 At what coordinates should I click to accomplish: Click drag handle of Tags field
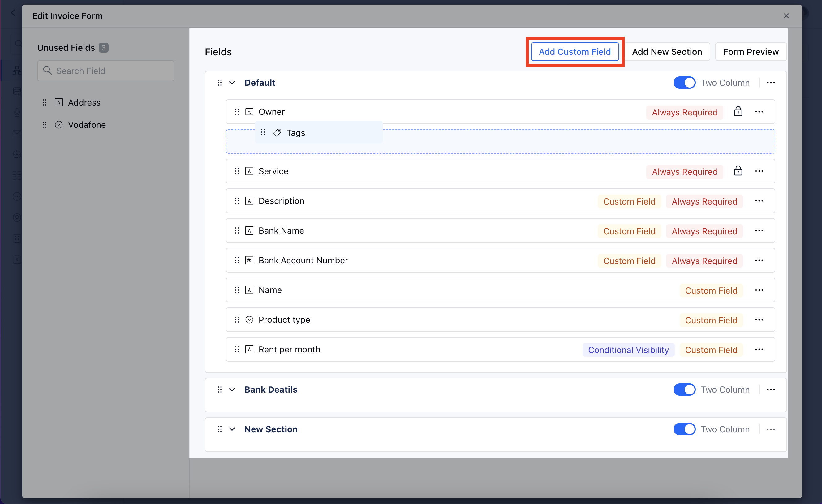[x=263, y=132]
